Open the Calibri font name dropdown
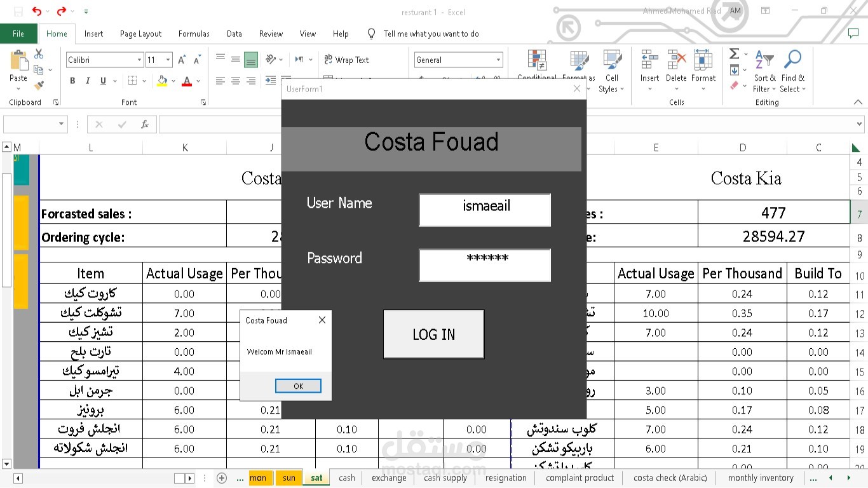868x488 pixels. (x=139, y=60)
